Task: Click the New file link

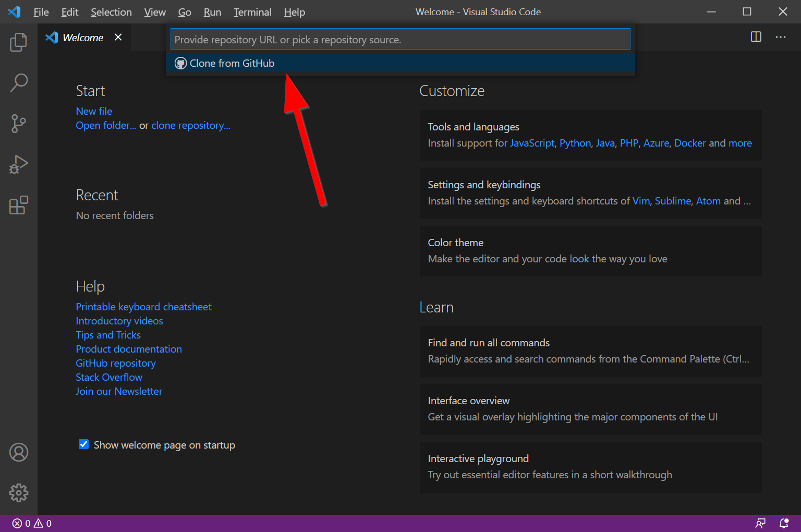Action: [x=94, y=111]
